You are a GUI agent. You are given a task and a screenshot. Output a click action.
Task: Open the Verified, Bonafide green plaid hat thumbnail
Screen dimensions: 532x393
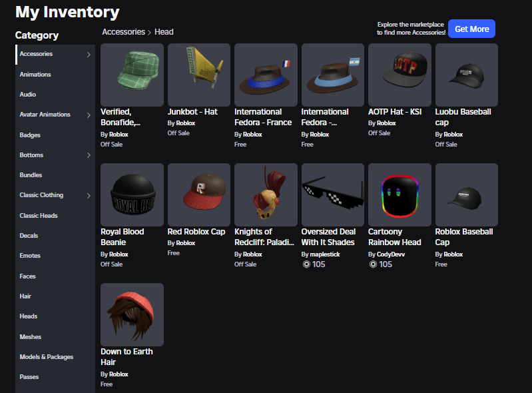tap(132, 75)
